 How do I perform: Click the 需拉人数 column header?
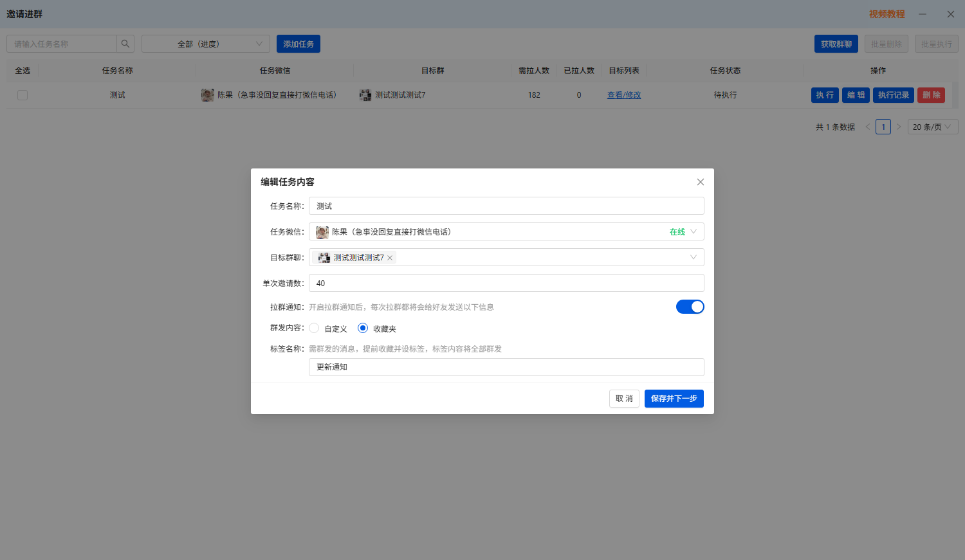[x=534, y=71]
